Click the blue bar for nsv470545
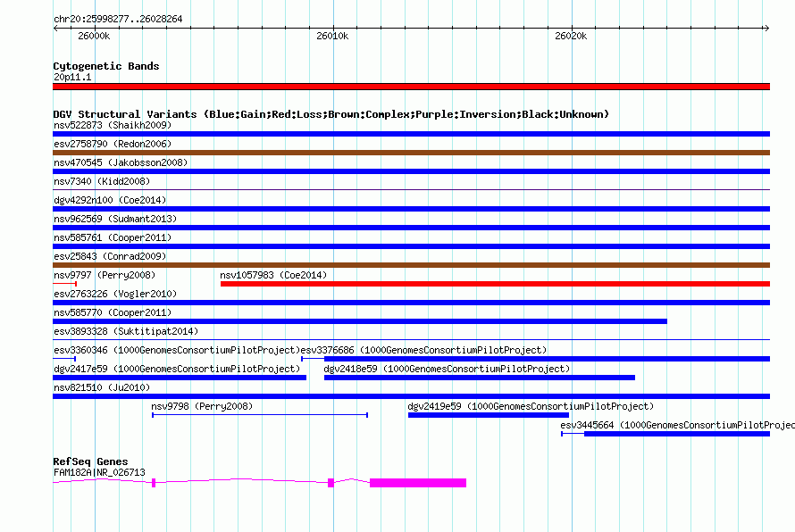 (x=411, y=171)
